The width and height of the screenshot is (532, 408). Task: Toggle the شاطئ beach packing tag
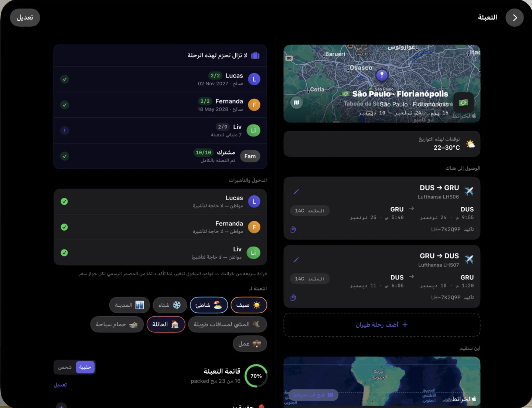pyautogui.click(x=209, y=305)
